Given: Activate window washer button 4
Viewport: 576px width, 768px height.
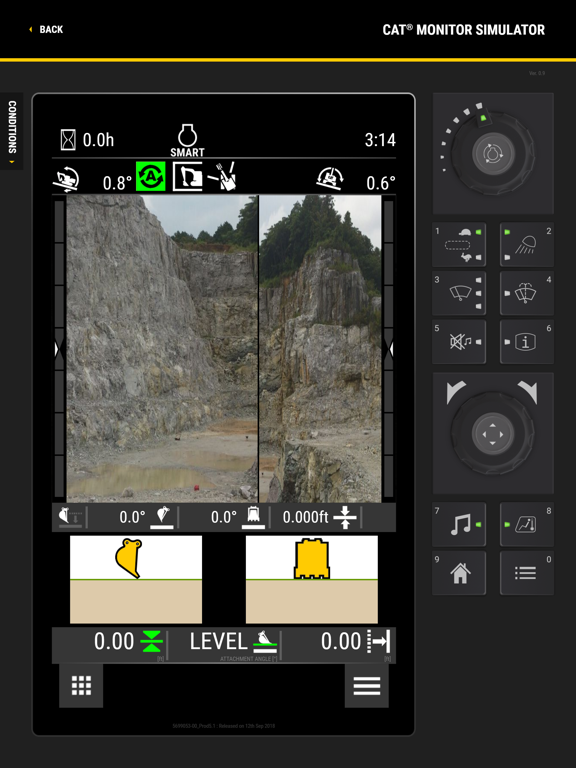Looking at the screenshot, I should point(527,293).
